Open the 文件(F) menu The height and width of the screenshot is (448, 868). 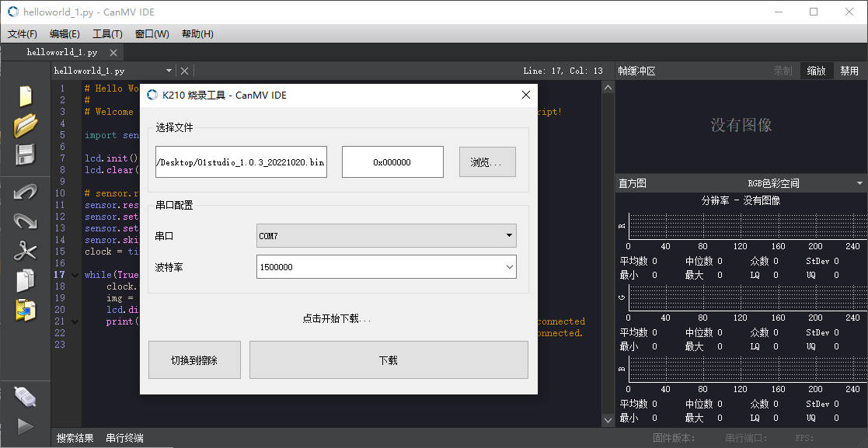[22, 33]
